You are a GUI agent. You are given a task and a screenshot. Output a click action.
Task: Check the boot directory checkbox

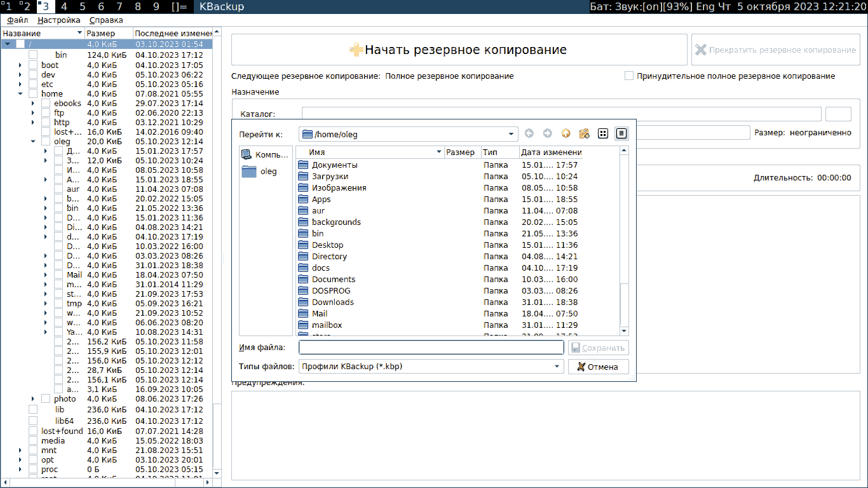coord(33,65)
